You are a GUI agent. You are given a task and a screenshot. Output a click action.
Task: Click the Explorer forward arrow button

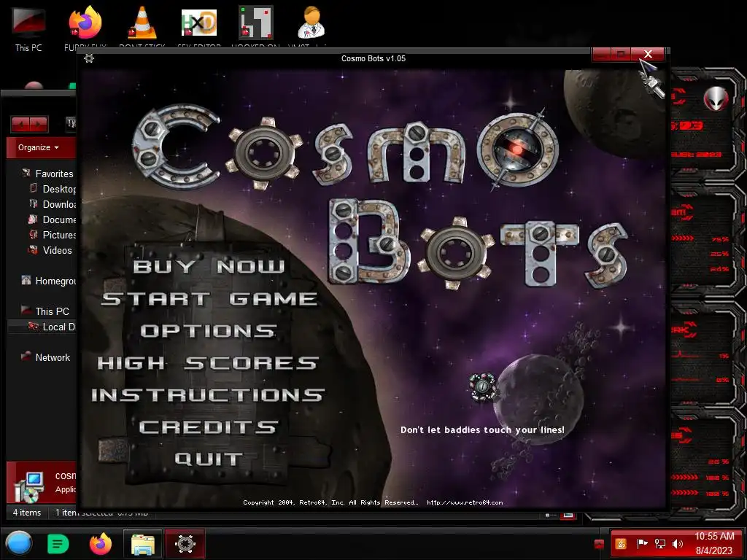39,124
